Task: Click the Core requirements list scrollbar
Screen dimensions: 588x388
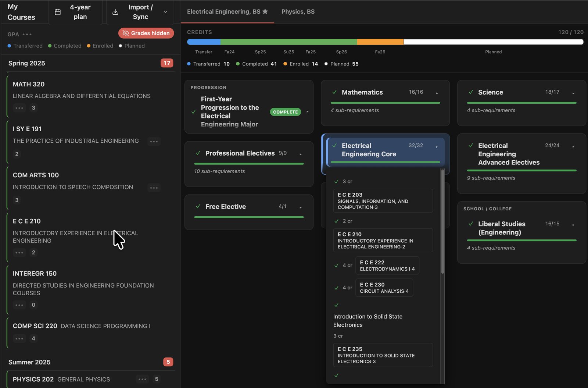Action: click(442, 221)
